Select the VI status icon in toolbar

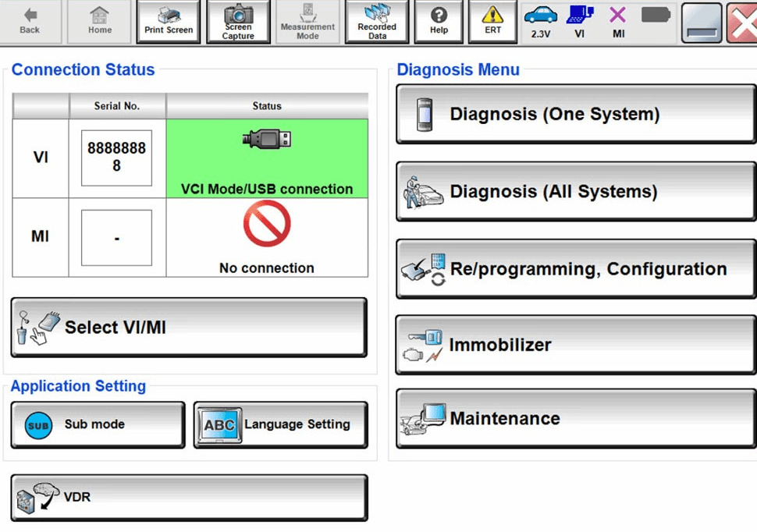tap(579, 21)
